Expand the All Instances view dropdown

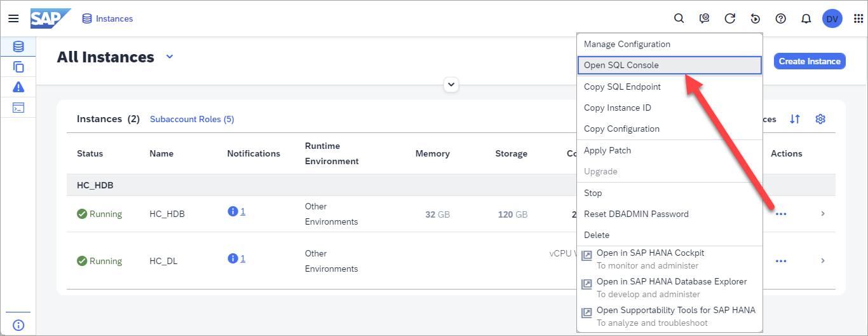point(170,57)
